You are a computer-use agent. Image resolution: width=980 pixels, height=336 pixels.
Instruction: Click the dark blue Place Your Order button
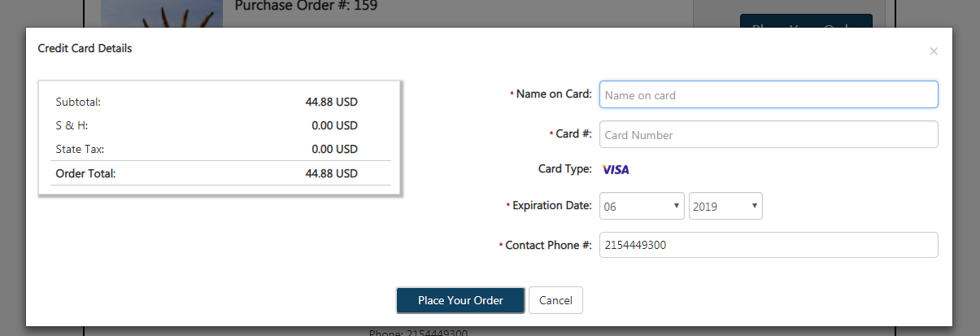[x=460, y=300]
